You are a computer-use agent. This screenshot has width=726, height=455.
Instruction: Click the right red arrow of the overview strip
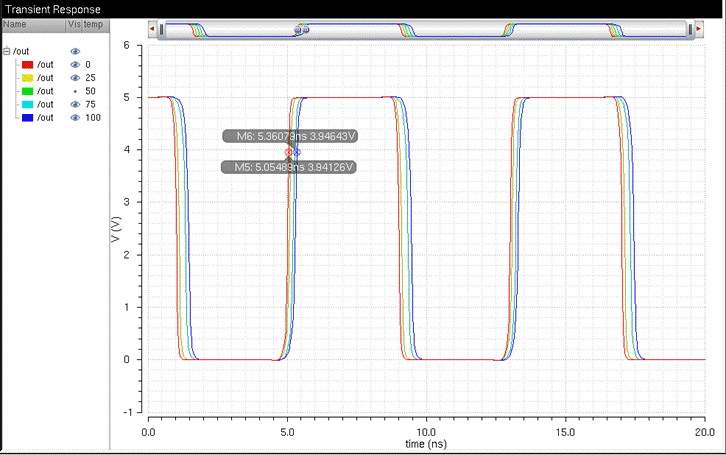click(x=699, y=29)
